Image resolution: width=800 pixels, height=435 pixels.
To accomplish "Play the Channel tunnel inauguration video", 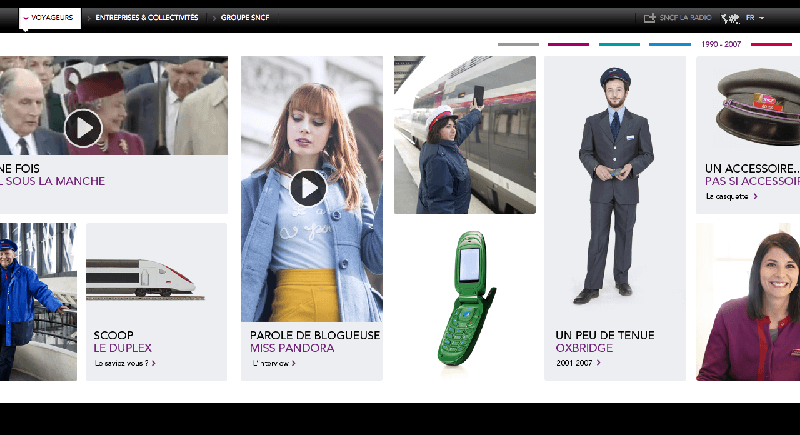I will click(x=83, y=129).
